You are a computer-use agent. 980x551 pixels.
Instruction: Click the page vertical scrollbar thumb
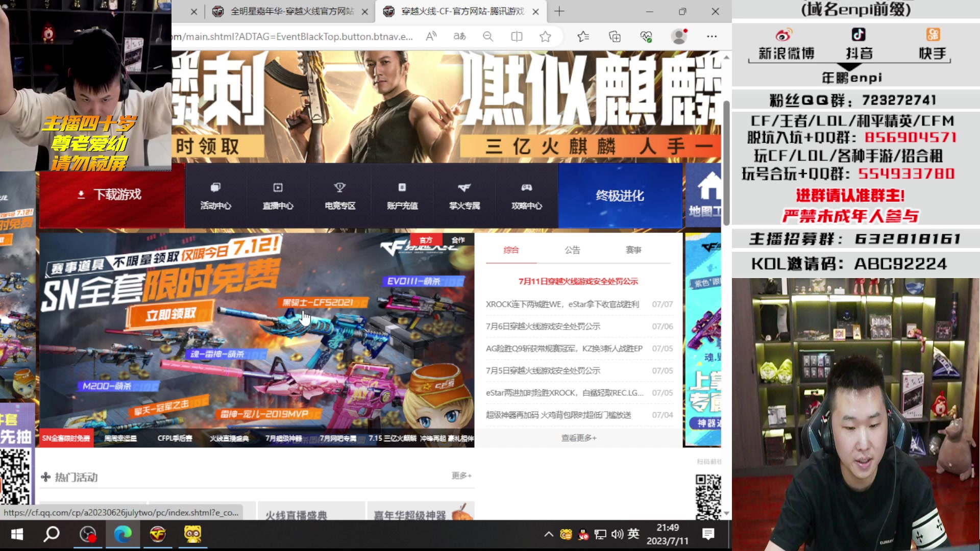(726, 163)
